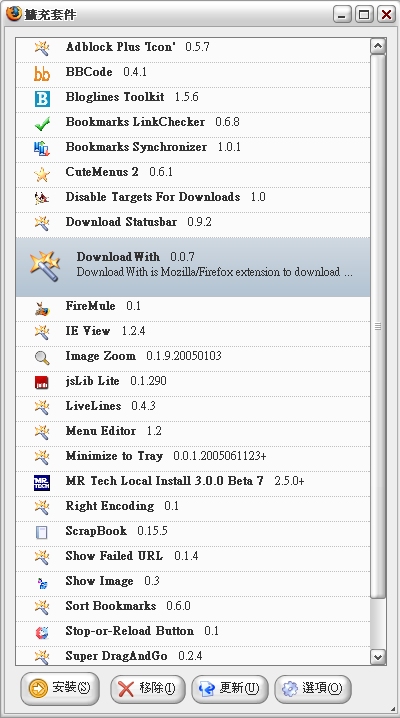The image size is (400, 718).
Task: Click the Download Statusbar extension icon
Action: pyautogui.click(x=42, y=223)
